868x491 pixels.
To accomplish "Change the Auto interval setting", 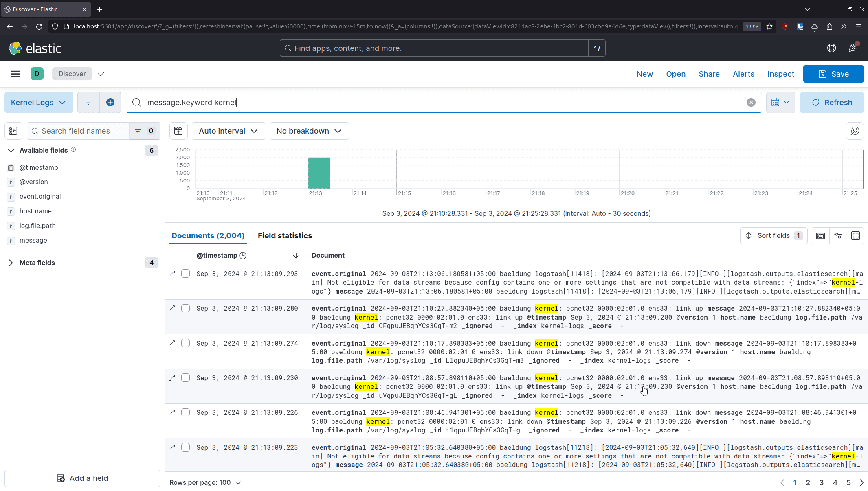I will [x=228, y=131].
